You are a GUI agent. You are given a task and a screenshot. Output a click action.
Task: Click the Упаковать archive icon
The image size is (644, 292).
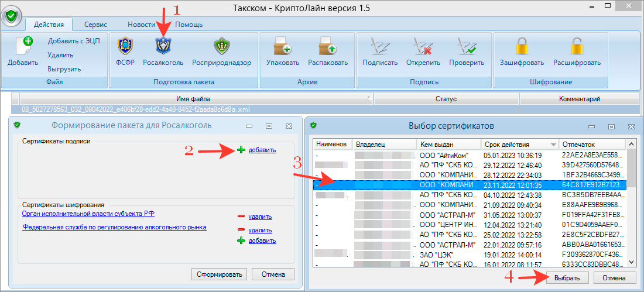pyautogui.click(x=283, y=46)
